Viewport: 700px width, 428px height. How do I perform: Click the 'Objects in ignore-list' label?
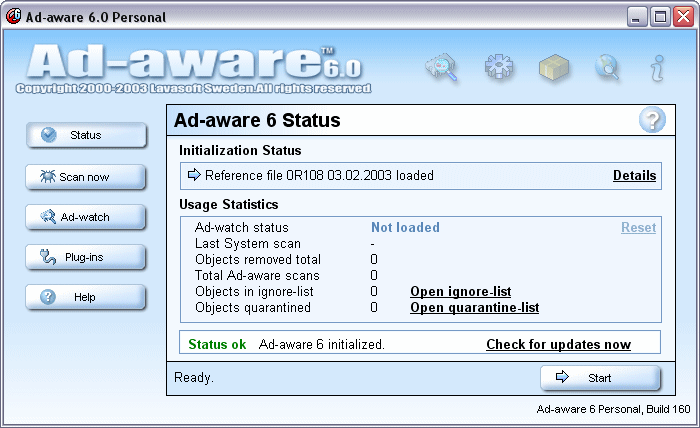254,291
